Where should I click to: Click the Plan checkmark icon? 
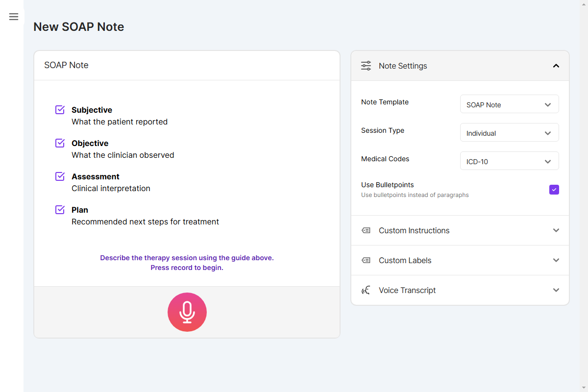click(x=59, y=209)
